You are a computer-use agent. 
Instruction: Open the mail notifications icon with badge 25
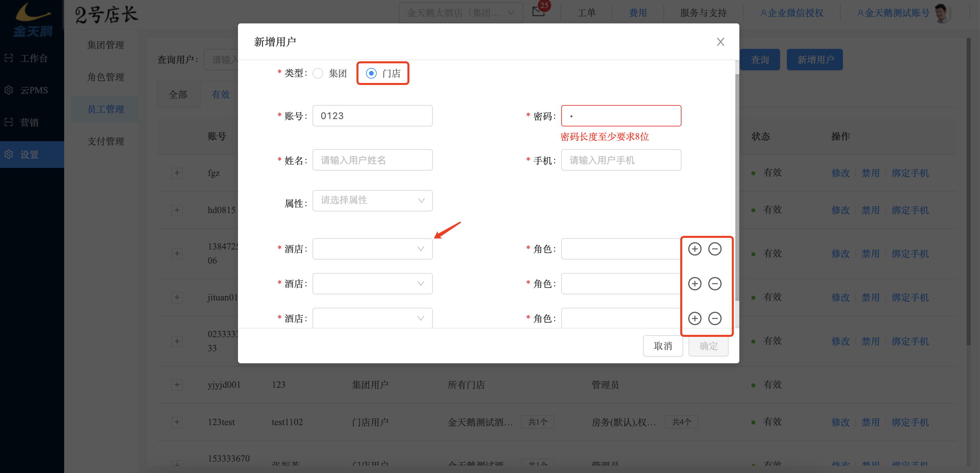[x=539, y=11]
